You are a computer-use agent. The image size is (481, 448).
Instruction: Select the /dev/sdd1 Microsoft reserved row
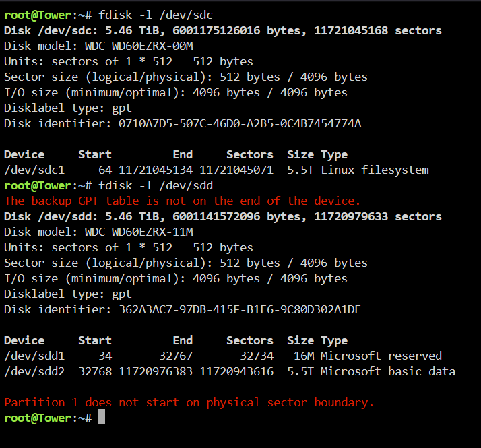pos(223,356)
